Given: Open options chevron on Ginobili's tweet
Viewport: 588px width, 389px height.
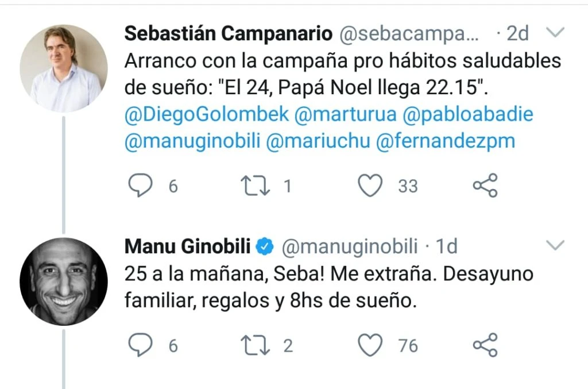Looking at the screenshot, I should [555, 246].
